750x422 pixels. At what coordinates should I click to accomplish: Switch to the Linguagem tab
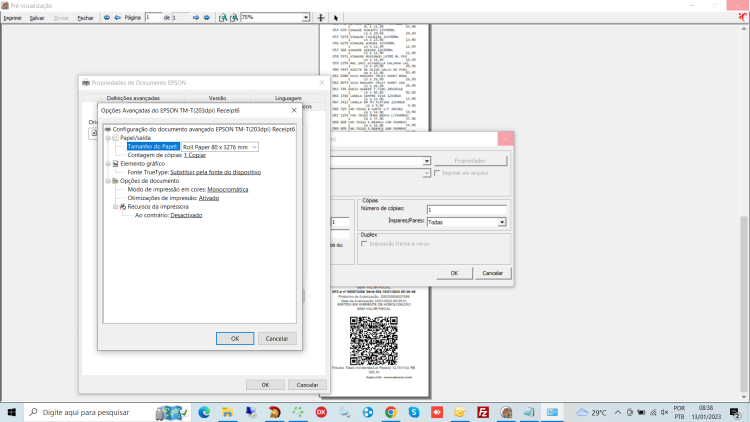288,98
